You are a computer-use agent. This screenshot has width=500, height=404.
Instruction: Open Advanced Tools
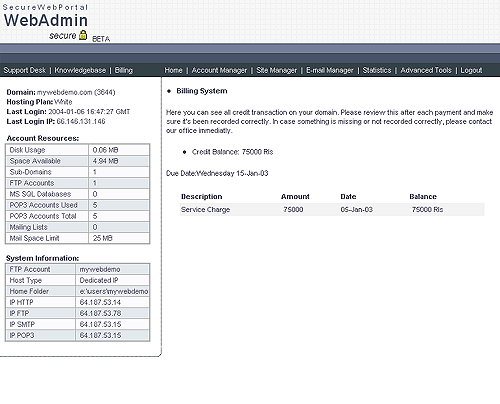[x=426, y=70]
